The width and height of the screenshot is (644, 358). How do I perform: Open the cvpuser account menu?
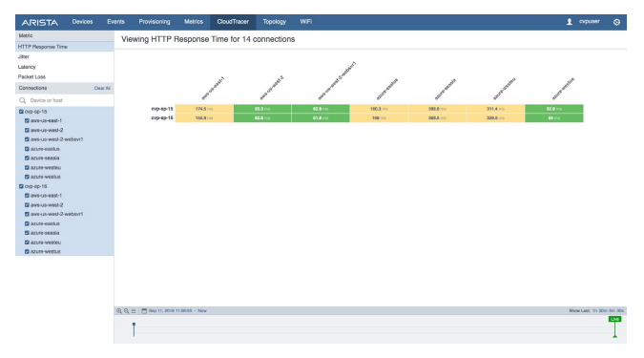[x=590, y=22]
